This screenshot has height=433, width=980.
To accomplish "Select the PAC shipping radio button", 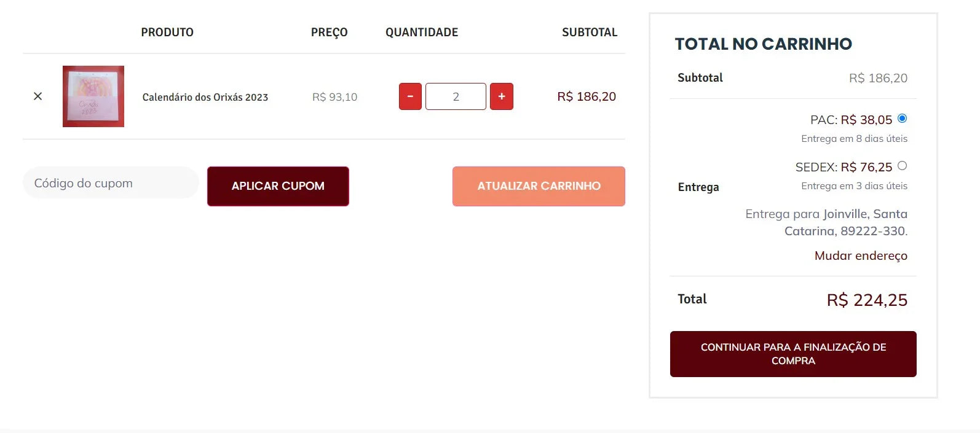I will (x=902, y=119).
